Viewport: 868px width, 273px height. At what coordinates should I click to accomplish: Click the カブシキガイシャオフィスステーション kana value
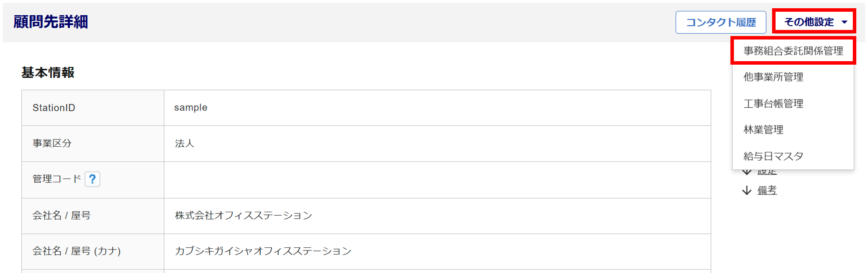click(x=263, y=251)
